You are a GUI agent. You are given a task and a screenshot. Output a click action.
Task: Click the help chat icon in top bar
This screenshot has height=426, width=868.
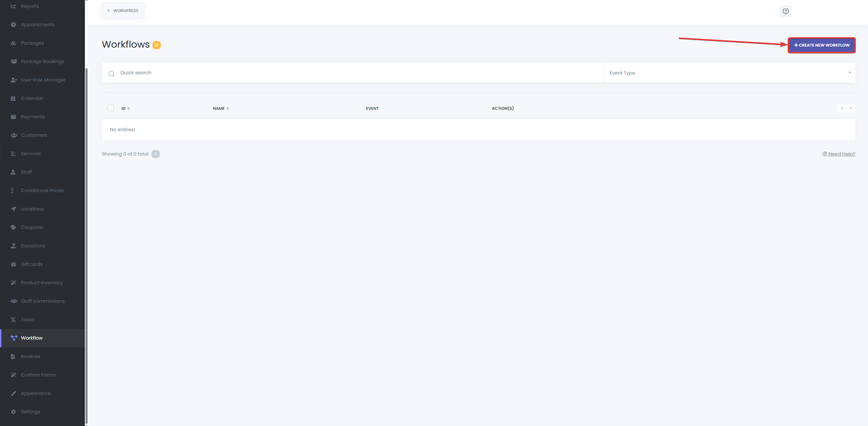tap(786, 11)
